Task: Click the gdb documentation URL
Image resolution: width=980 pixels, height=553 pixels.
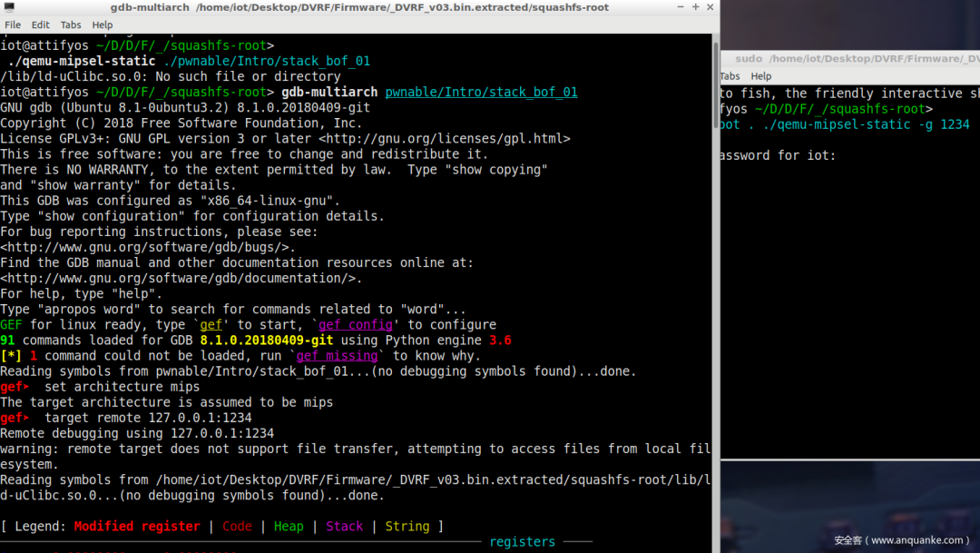Action: 181,279
